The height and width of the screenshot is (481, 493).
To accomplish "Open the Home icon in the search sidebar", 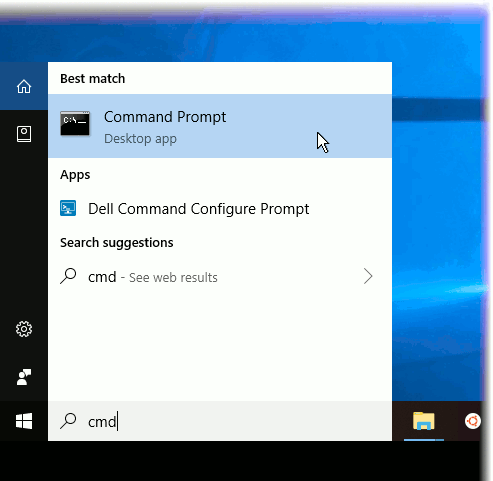I will click(x=24, y=86).
